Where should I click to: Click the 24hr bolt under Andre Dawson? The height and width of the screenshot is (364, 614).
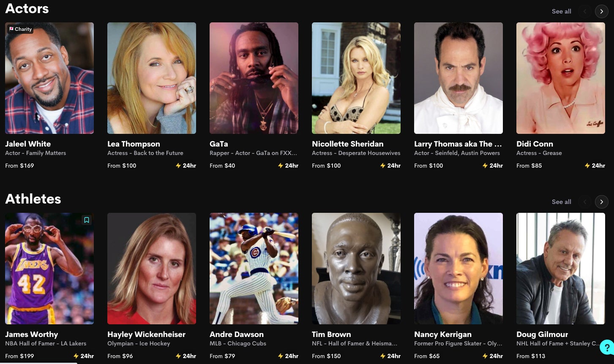[x=281, y=356]
